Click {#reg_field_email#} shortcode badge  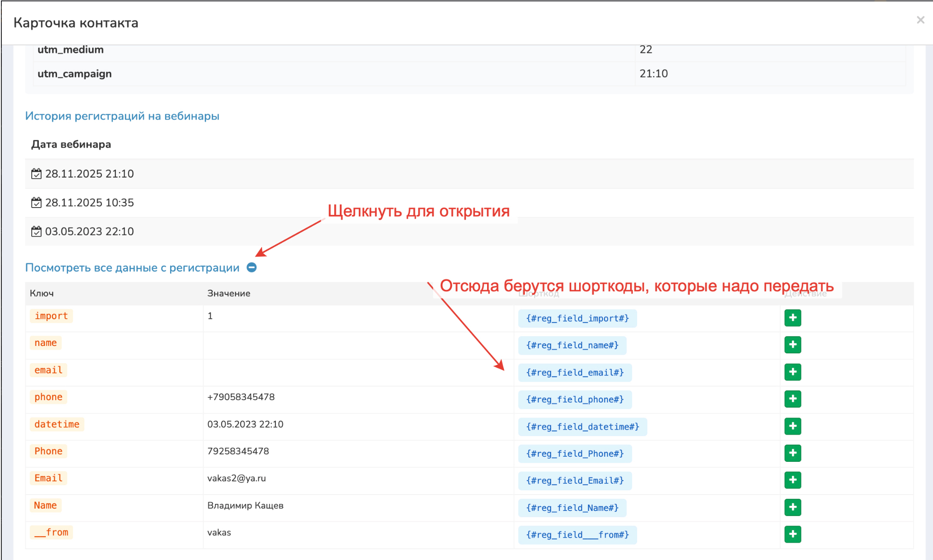[574, 373]
